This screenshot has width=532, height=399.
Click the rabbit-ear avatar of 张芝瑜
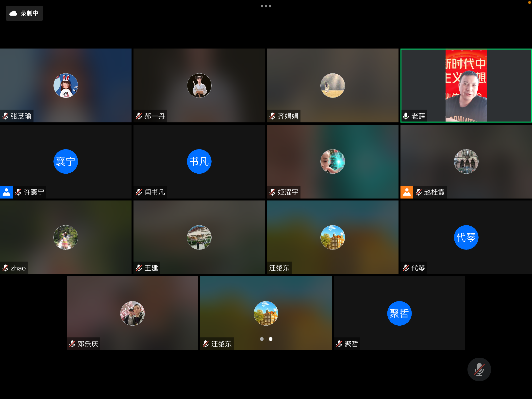click(x=66, y=85)
